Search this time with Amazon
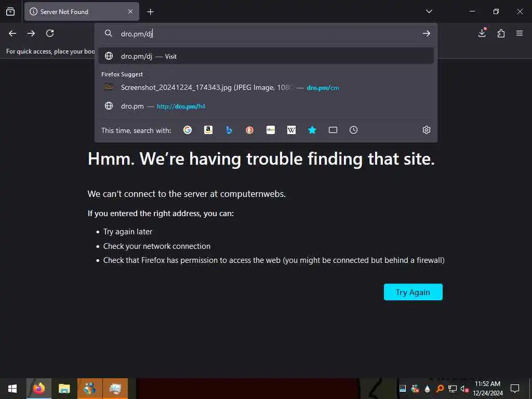The height and width of the screenshot is (399, 532). pyautogui.click(x=208, y=130)
